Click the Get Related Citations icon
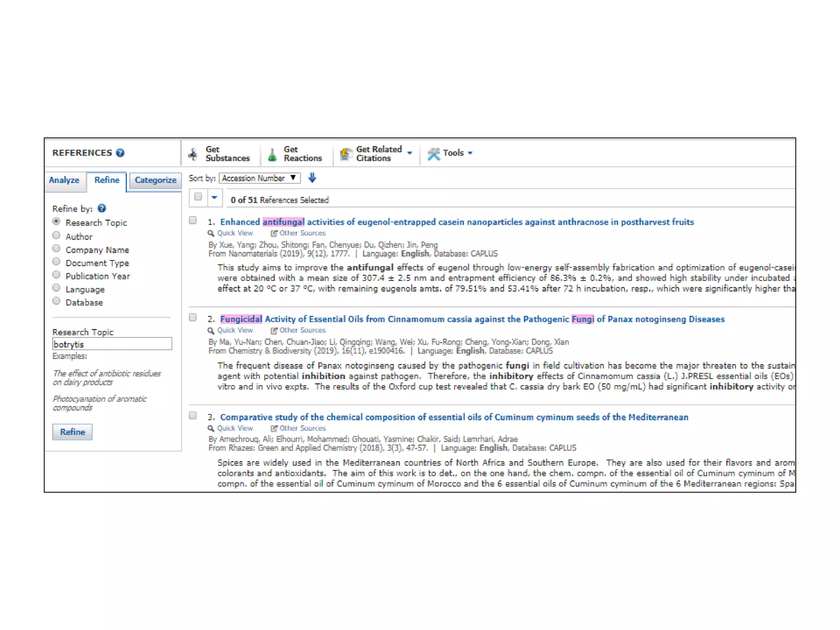 coord(346,154)
